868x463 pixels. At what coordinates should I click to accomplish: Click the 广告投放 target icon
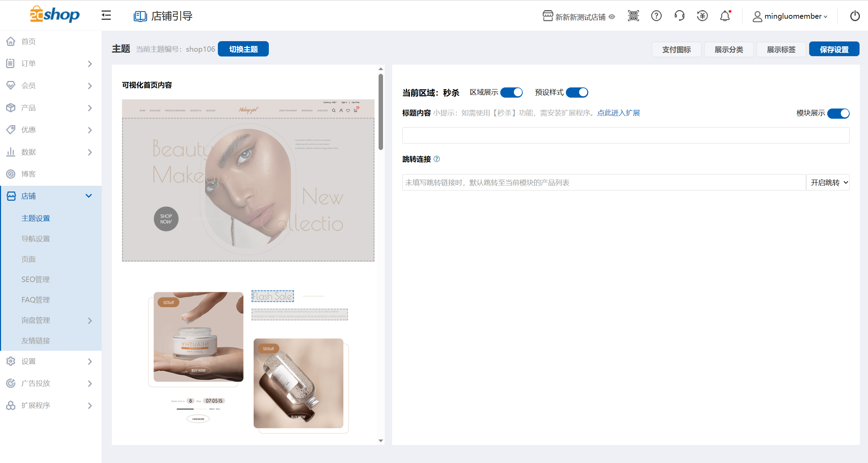11,383
